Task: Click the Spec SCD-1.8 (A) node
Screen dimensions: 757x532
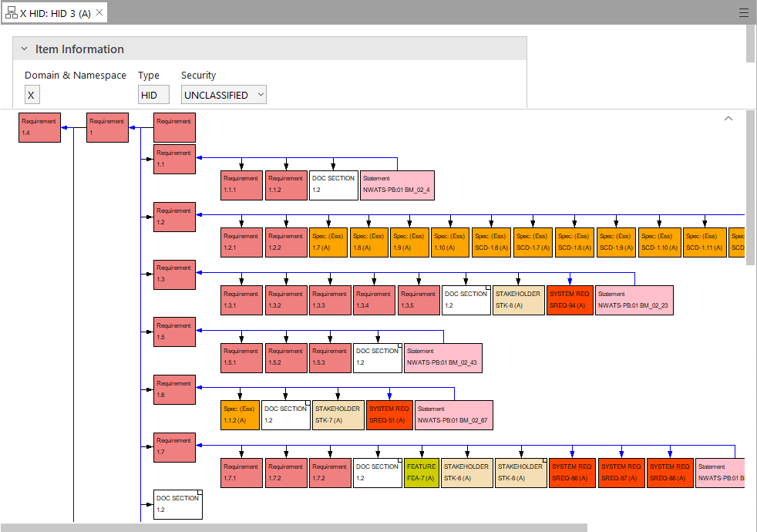Action: pos(574,242)
